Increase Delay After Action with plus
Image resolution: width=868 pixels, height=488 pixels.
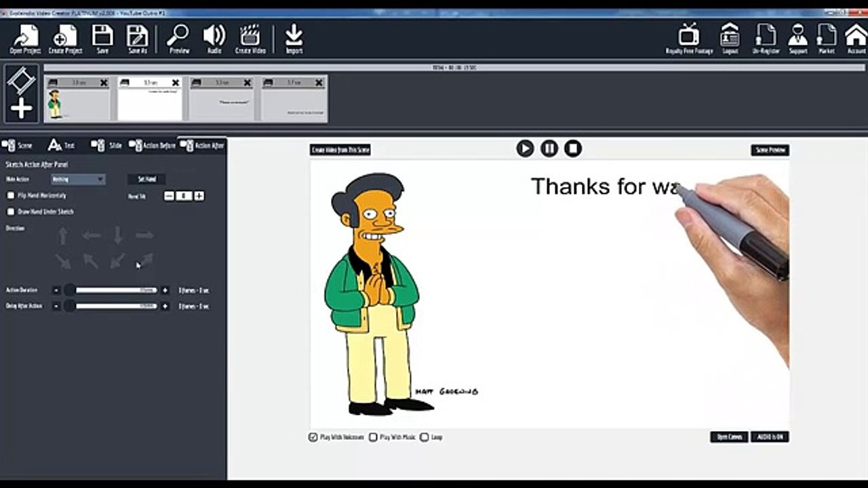[165, 306]
